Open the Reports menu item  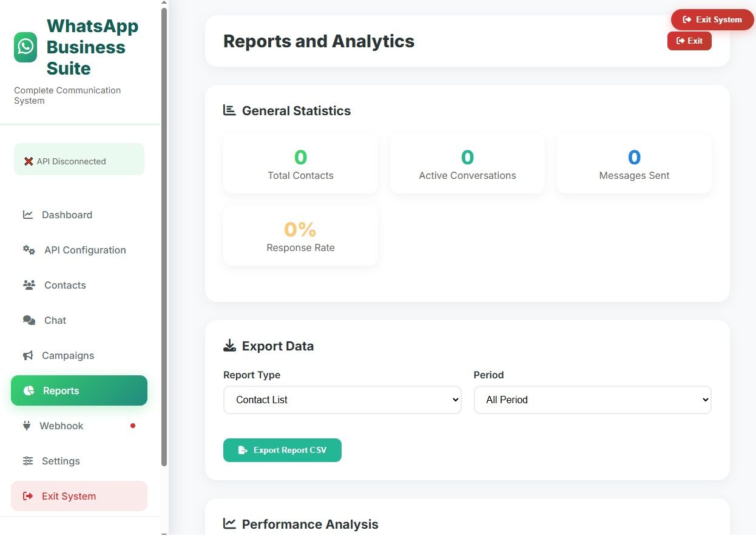click(x=79, y=390)
